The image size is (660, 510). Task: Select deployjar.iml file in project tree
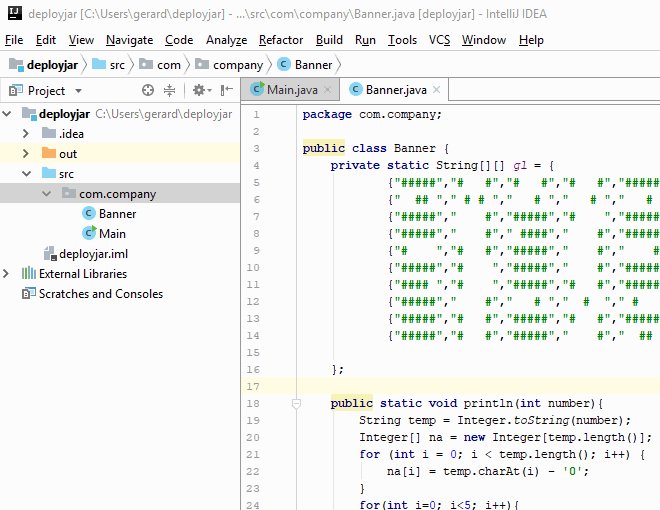click(92, 254)
